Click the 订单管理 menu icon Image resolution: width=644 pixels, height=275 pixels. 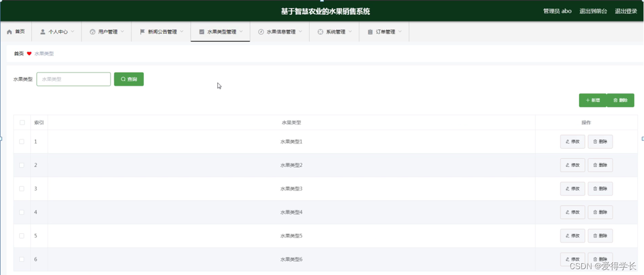coord(370,32)
